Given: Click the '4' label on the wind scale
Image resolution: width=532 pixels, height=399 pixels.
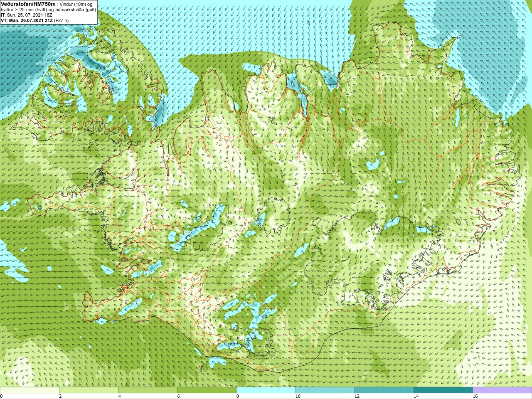Looking at the screenshot, I should click(x=119, y=396).
